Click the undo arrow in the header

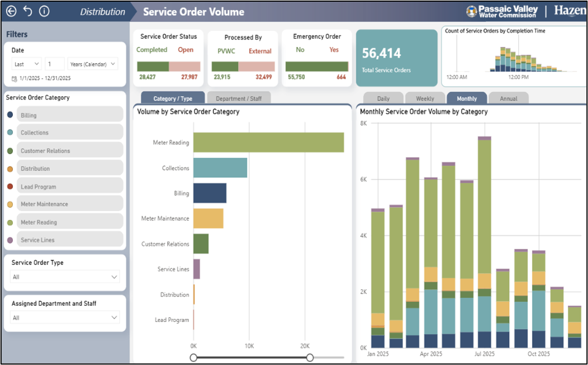(x=27, y=11)
